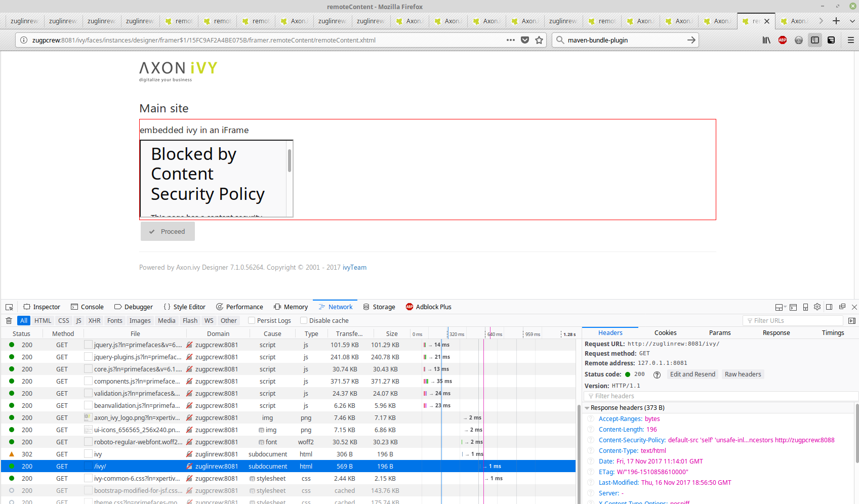Open Response tab in request details

[776, 333]
